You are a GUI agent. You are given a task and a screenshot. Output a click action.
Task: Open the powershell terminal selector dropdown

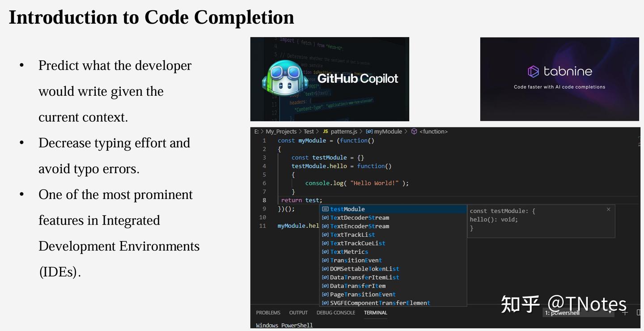pyautogui.click(x=578, y=313)
